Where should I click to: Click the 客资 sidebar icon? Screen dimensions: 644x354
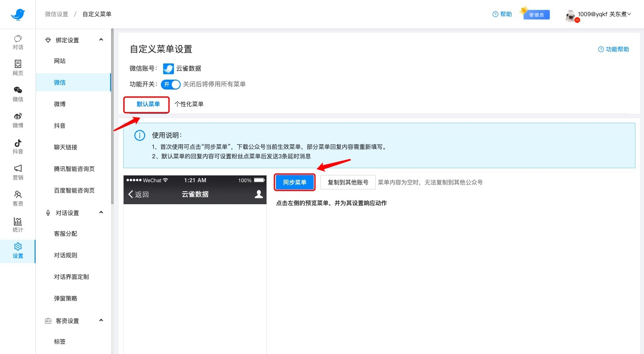pyautogui.click(x=18, y=198)
